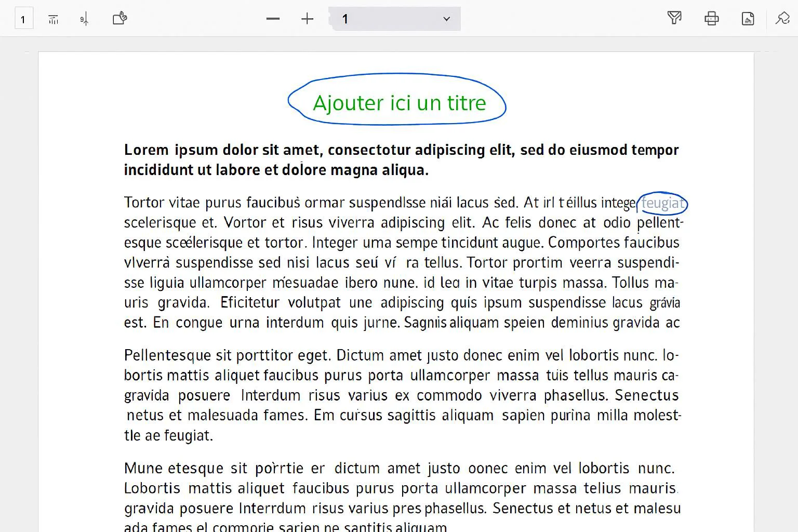798x532 pixels.
Task: Click the last paragraph starting with Mune
Action: [x=400, y=488]
